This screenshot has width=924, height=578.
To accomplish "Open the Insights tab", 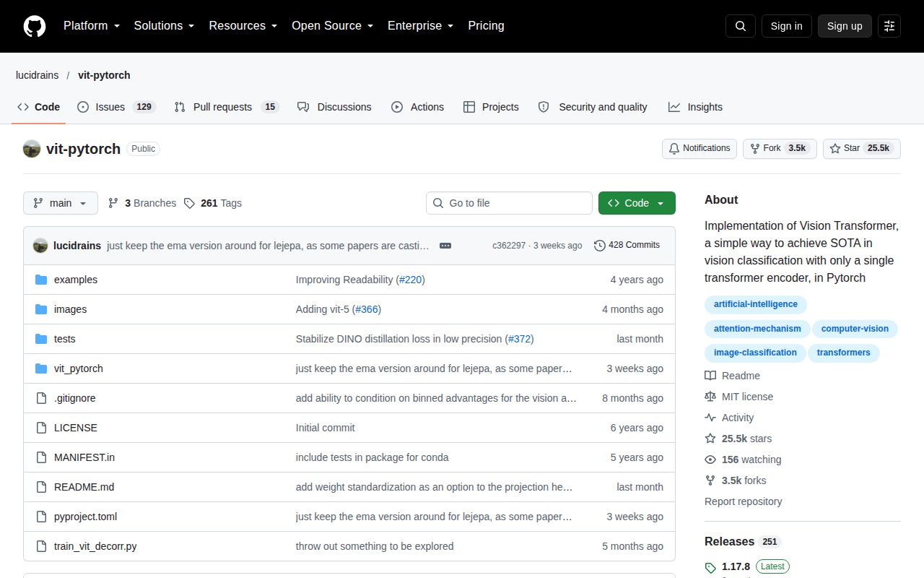I will click(x=695, y=107).
